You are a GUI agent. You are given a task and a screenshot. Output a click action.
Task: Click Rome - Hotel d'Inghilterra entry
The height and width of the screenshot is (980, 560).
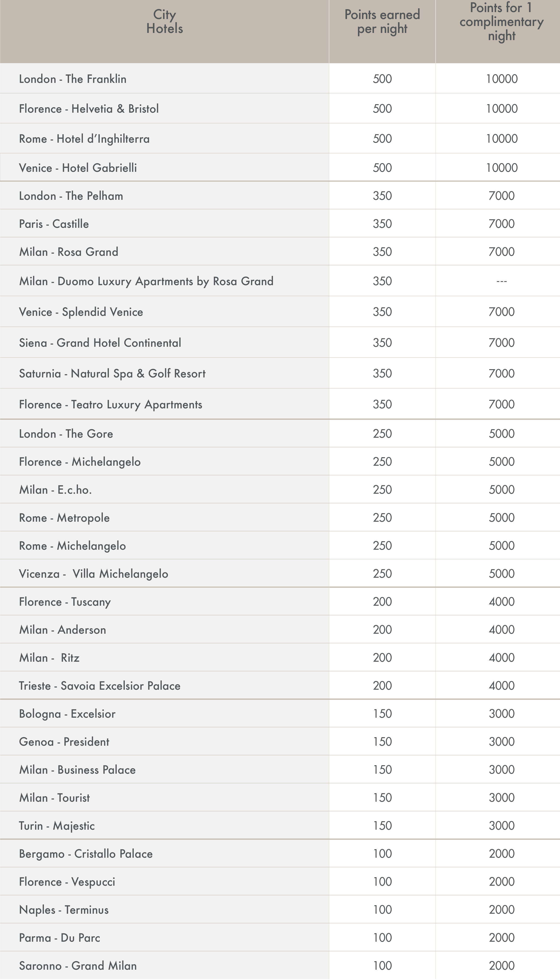(84, 139)
